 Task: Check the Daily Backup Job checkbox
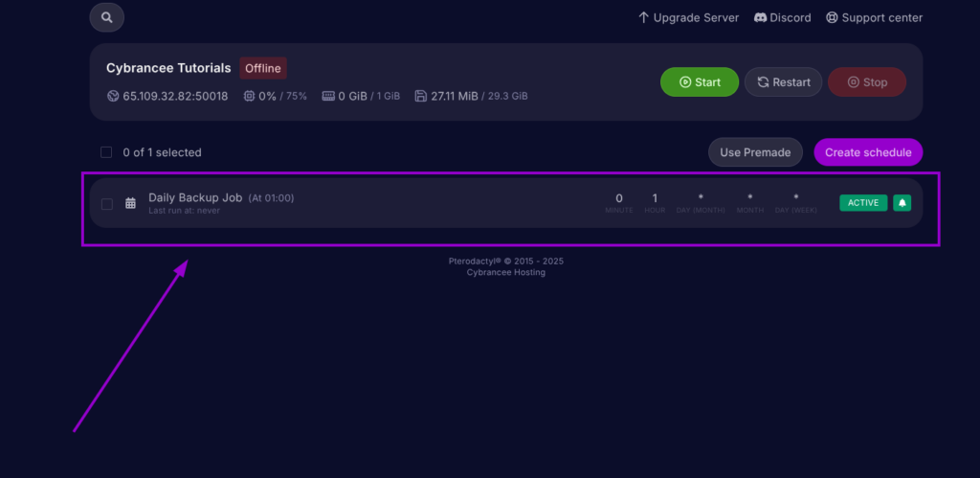tap(106, 203)
